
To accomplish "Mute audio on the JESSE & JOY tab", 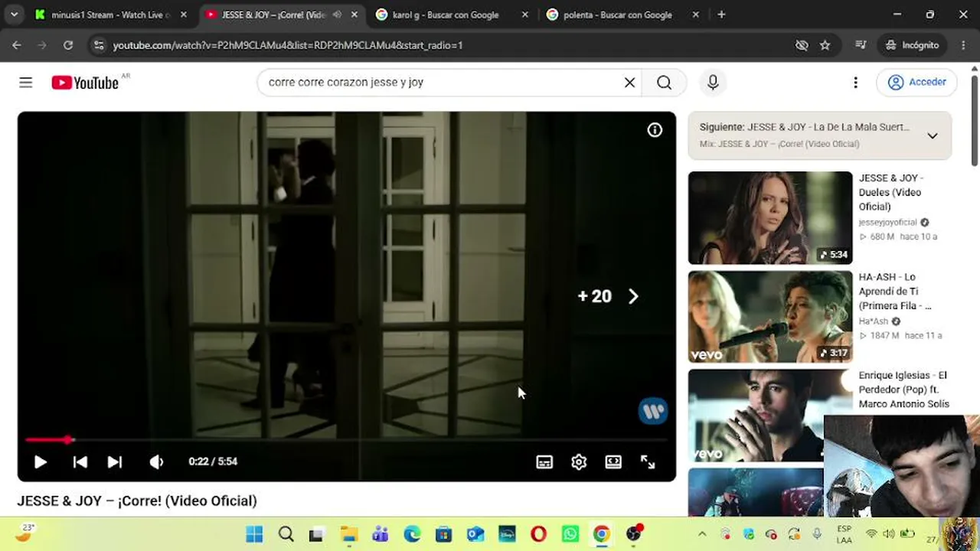I will pos(337,15).
